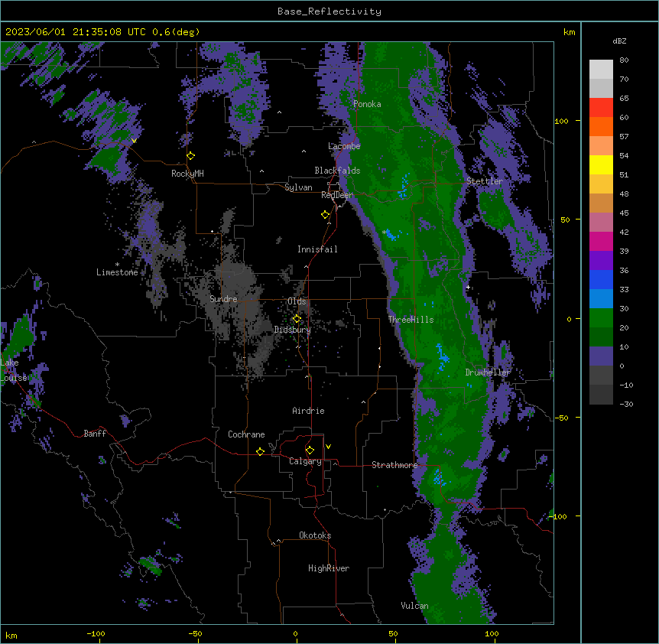Screen dimensions: 659x644
Task: Choose the green 20-30 dBZ legend color
Action: pyautogui.click(x=601, y=318)
